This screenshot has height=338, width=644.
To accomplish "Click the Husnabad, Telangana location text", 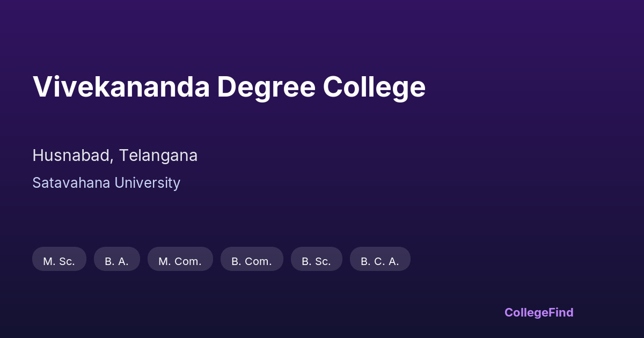I will 115,156.
